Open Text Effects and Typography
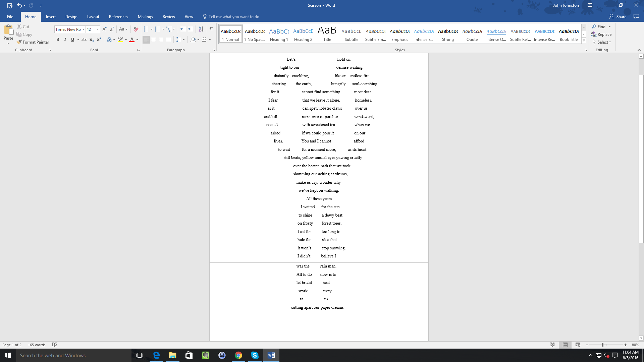Screen dimensions: 644x362 tap(109, 40)
